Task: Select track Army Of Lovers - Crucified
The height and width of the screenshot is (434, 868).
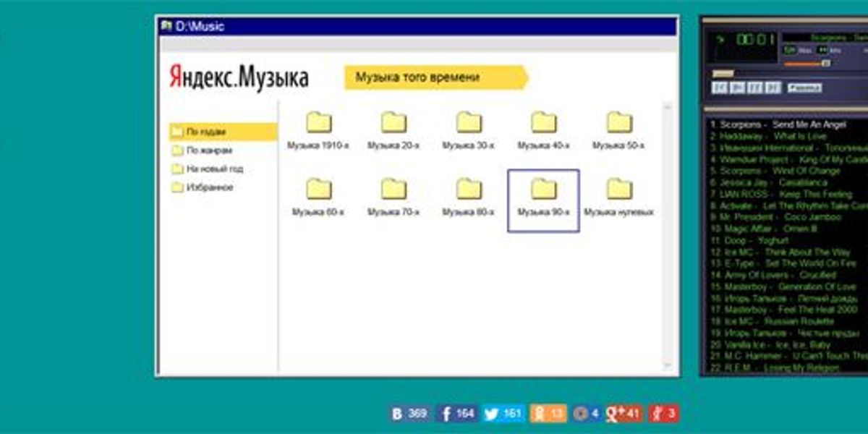Action: (773, 275)
